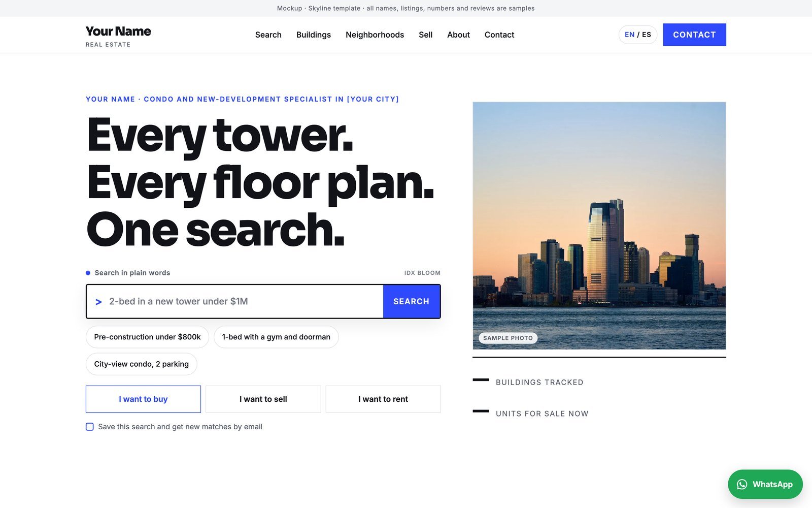This screenshot has height=508, width=812.
Task: Choose 1-bed with a gym and doorman suggestion
Action: click(276, 337)
